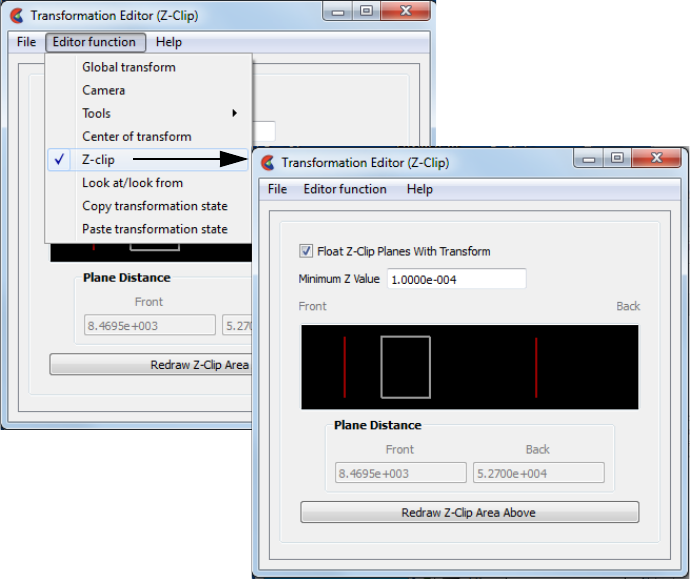
Task: Click app icon in back window title bar
Action: [17, 15]
